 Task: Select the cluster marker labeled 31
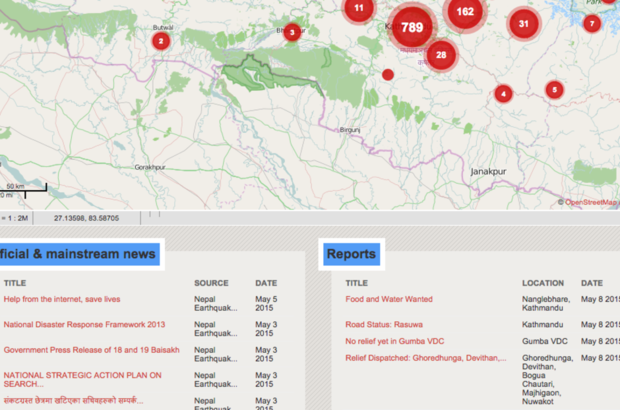(523, 23)
